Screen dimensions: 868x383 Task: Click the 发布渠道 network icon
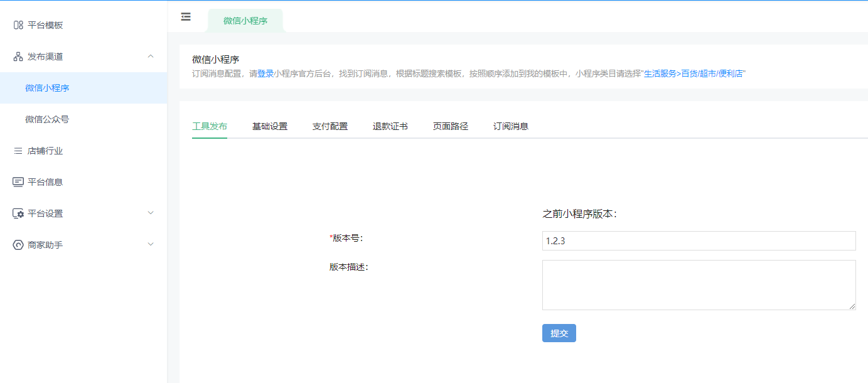point(18,57)
